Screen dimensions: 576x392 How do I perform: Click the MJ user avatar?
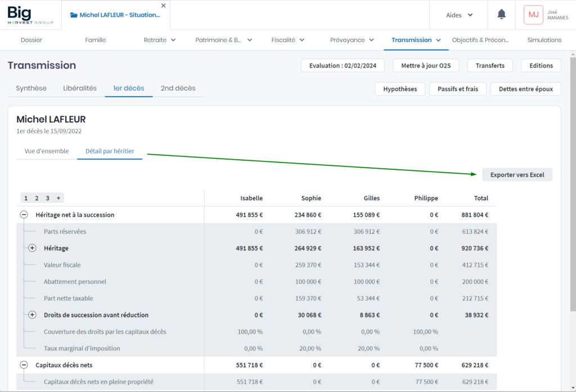point(533,15)
